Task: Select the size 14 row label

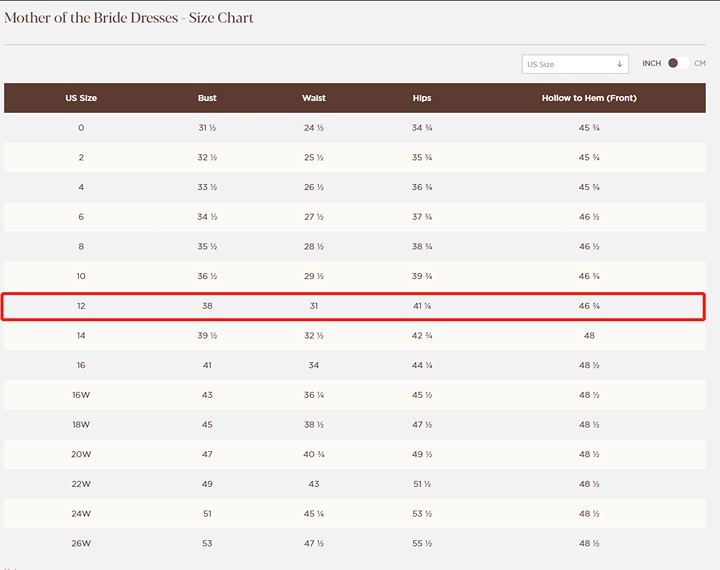Action: [81, 335]
